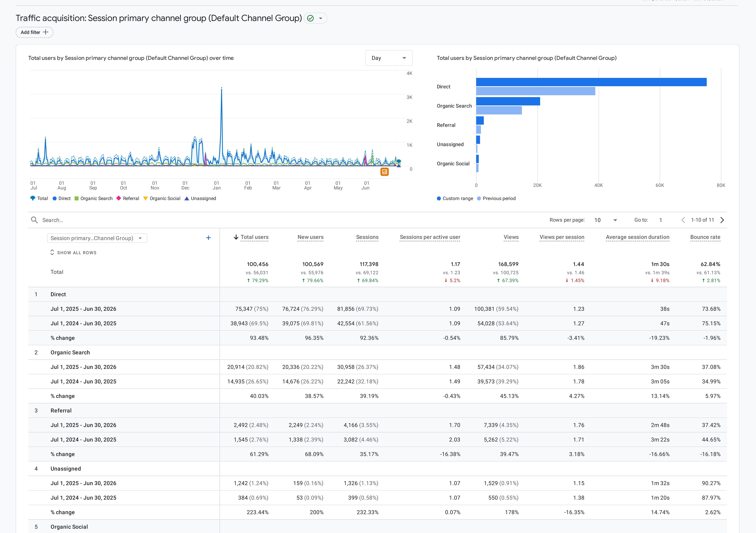
Task: Open the dropdown arrow beside report title
Action: [x=320, y=18]
